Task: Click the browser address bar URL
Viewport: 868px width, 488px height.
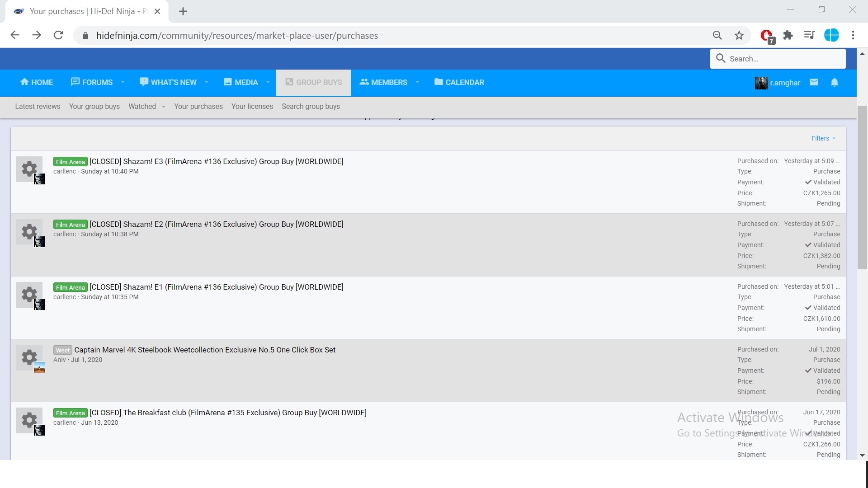Action: coord(237,36)
